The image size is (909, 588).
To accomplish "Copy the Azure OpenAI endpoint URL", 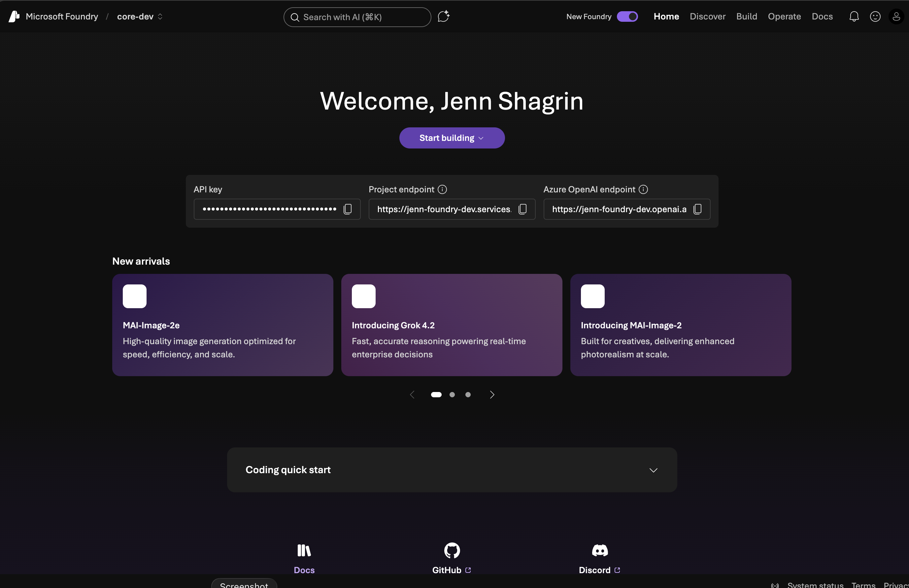I will [x=697, y=209].
